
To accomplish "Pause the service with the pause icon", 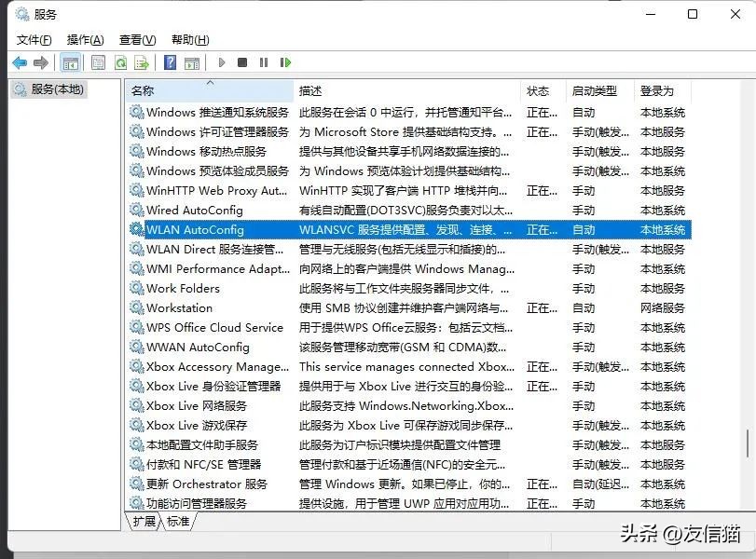I will click(x=264, y=62).
